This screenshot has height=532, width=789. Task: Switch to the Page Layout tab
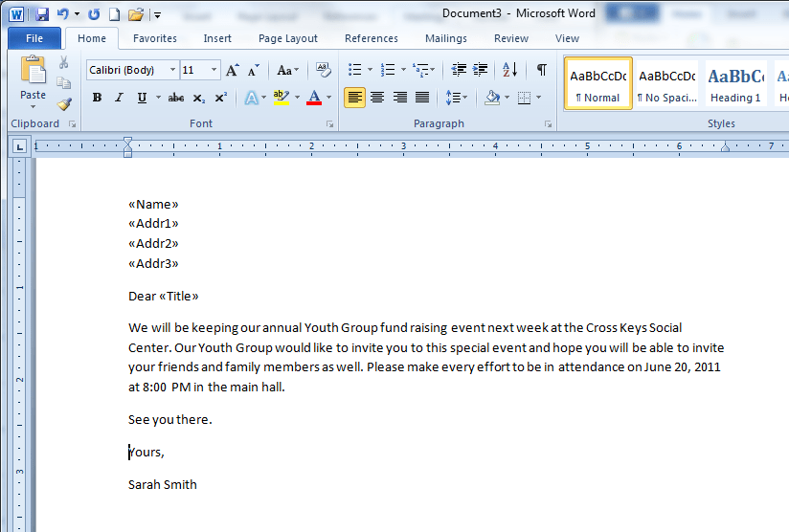coord(288,38)
